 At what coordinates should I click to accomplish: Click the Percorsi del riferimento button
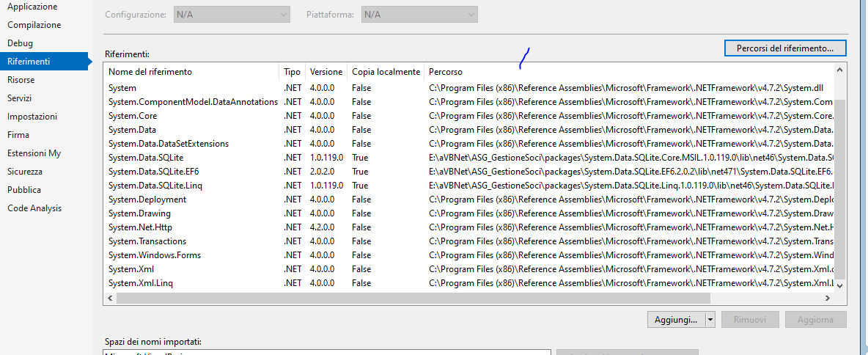click(x=784, y=48)
